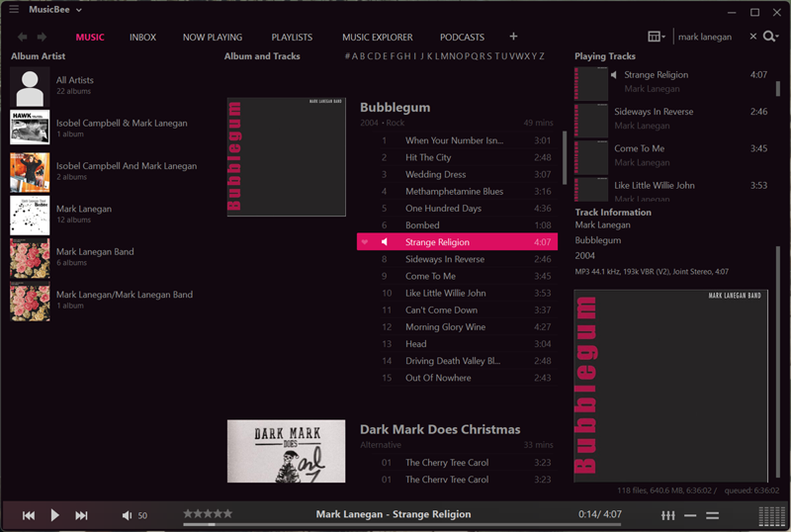Click the Bubblegum album title
Image resolution: width=791 pixels, height=532 pixels.
point(395,108)
